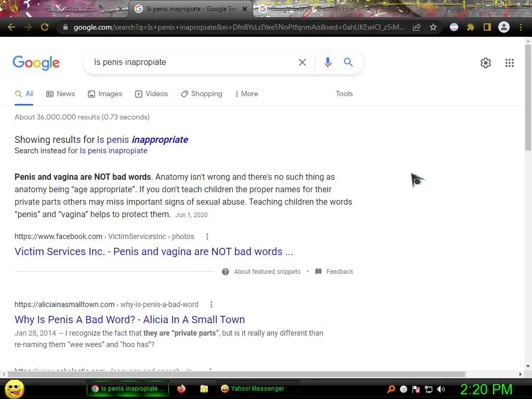
Task: Select the All results tab
Action: [24, 94]
